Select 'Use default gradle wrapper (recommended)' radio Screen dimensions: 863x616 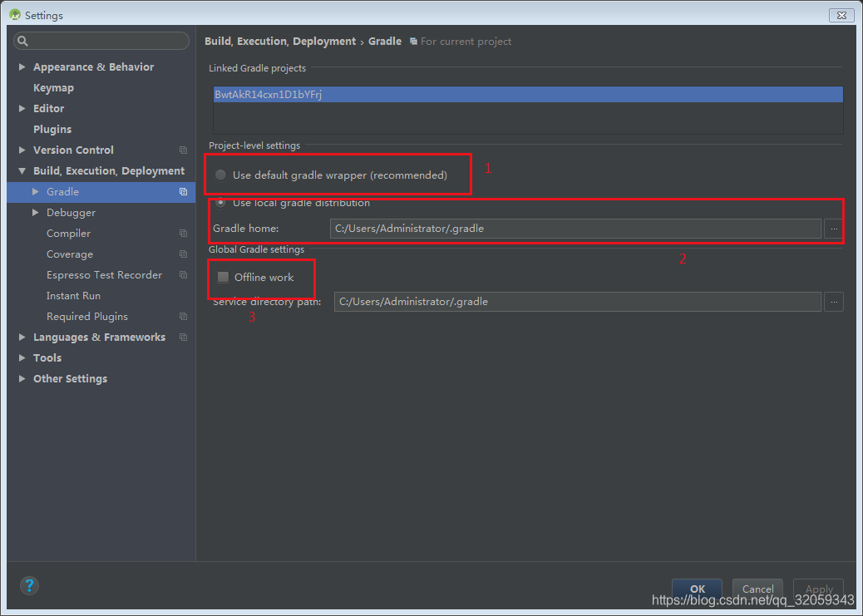tap(220, 175)
